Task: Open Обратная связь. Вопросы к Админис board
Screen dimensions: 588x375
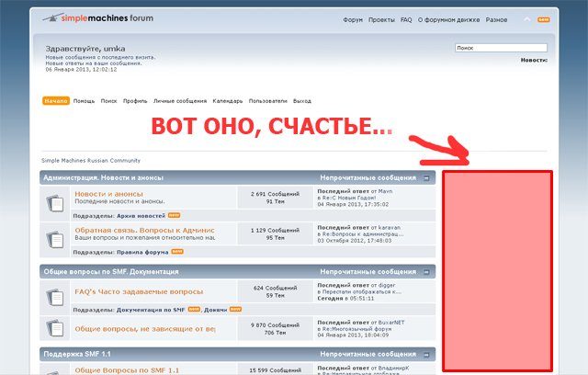Action: [x=145, y=231]
